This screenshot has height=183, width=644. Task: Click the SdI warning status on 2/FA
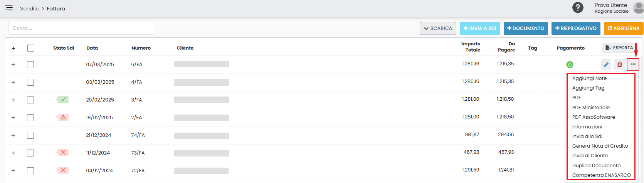click(x=63, y=117)
